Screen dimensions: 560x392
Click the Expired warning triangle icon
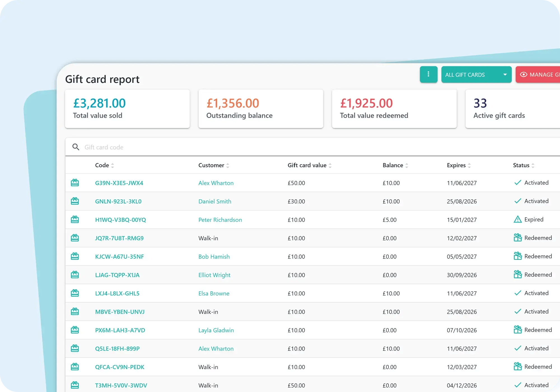coord(517,219)
